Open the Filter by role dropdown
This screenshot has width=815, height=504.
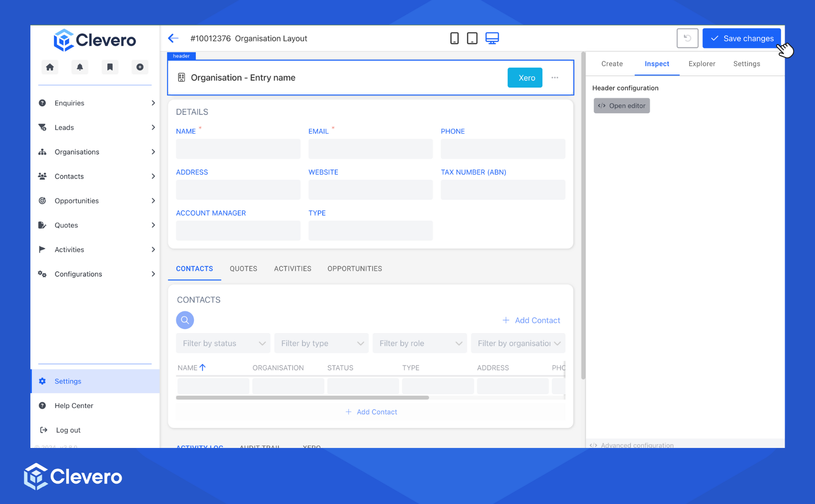(x=420, y=343)
